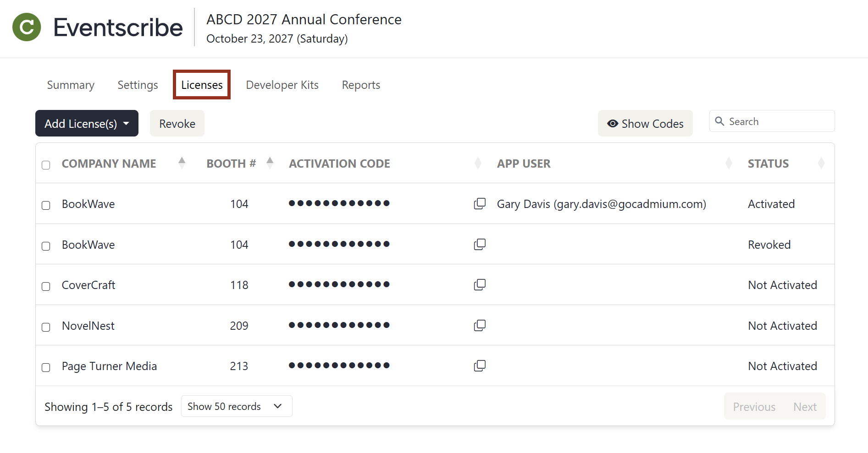
Task: Open the Developer Kits tab
Action: click(x=282, y=85)
